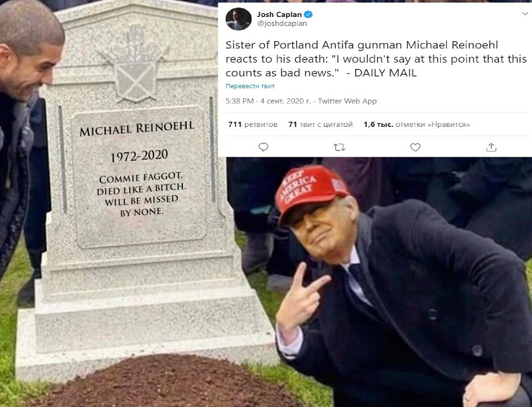Image resolution: width=532 pixels, height=407 pixels.
Task: Click the retweet arrows icon
Action: pyautogui.click(x=339, y=148)
